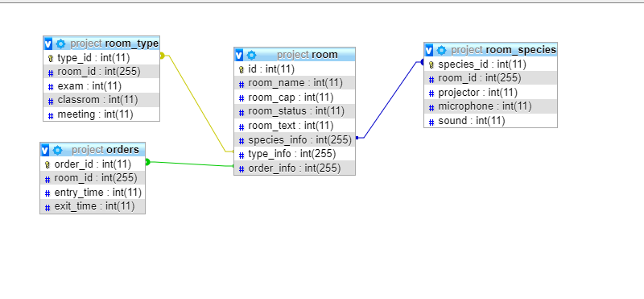Viewport: 644px width, 299px height.
Task: Open the gear options of room_species table
Action: (441, 50)
